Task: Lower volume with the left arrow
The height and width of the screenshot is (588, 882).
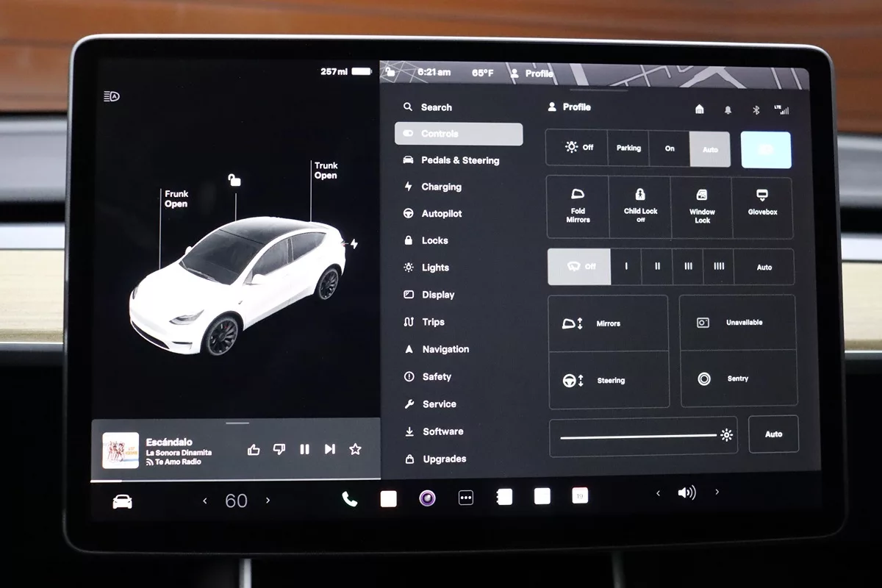Action: pos(658,493)
